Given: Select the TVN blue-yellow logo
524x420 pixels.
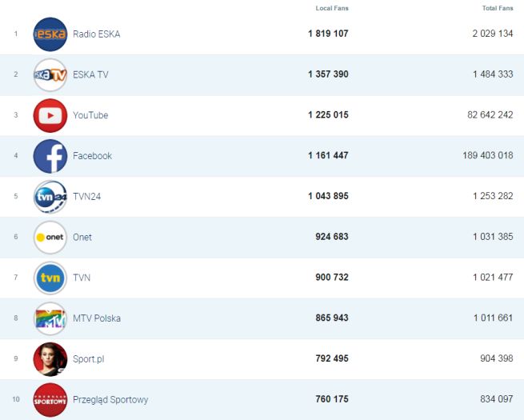Looking at the screenshot, I should (50, 278).
